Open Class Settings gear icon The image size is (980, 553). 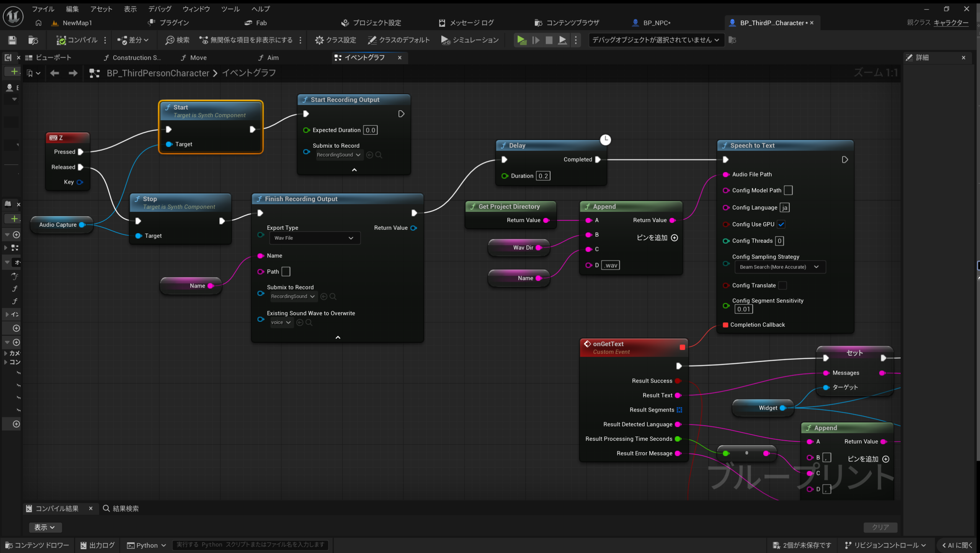[x=319, y=40]
